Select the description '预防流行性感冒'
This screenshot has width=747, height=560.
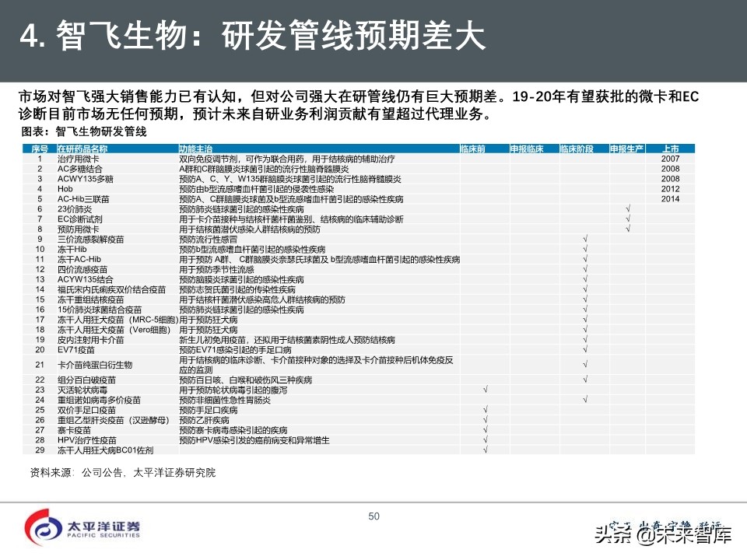click(209, 239)
